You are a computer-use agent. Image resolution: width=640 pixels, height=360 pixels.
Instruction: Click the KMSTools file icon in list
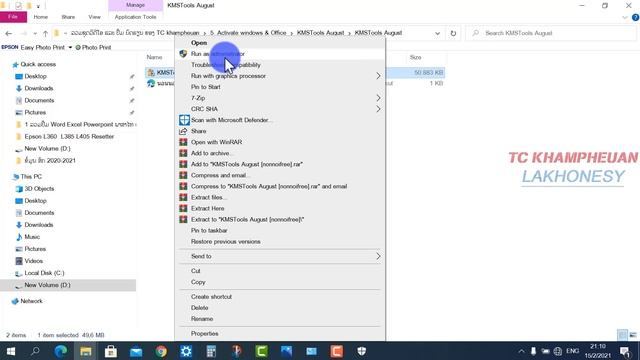click(x=151, y=72)
